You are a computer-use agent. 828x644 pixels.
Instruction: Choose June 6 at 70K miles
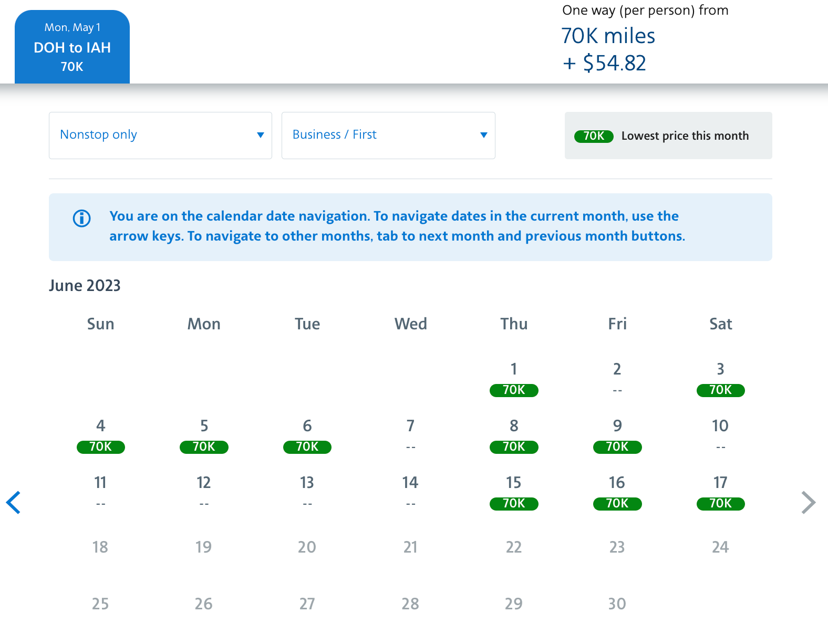(x=307, y=435)
